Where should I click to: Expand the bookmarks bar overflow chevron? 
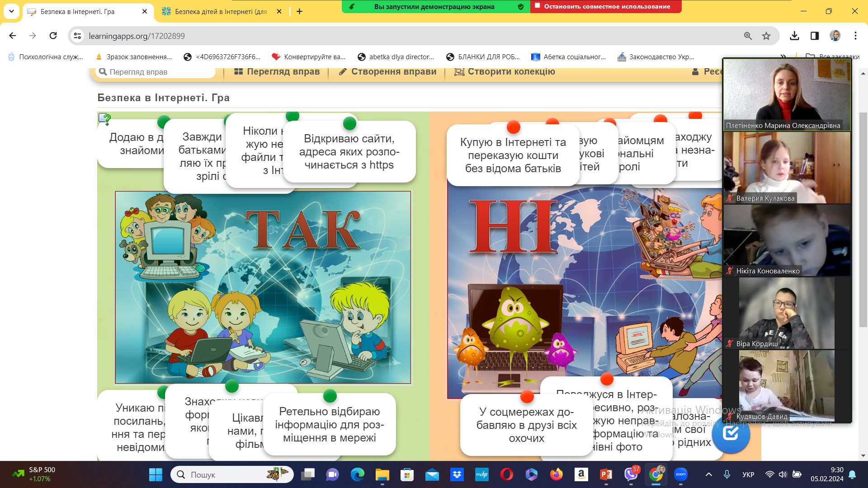tap(783, 57)
